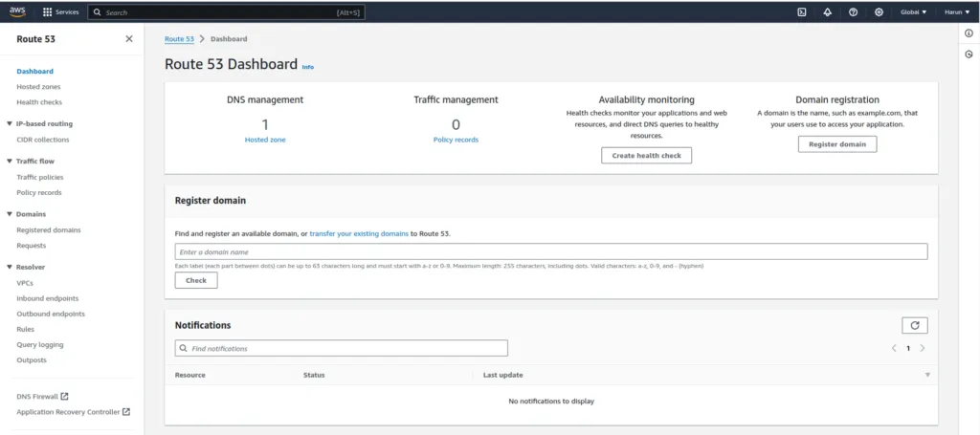Collapse the Traffic flow section
The width and height of the screenshot is (980, 435).
(10, 161)
